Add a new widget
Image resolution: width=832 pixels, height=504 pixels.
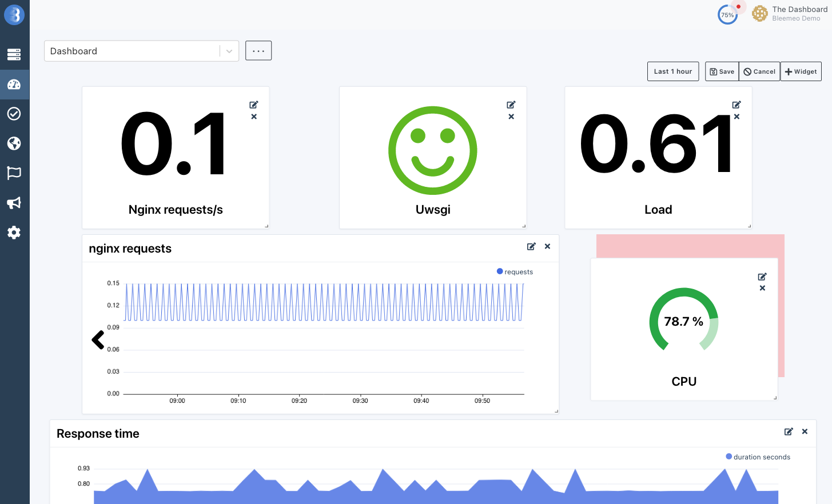[x=801, y=71]
